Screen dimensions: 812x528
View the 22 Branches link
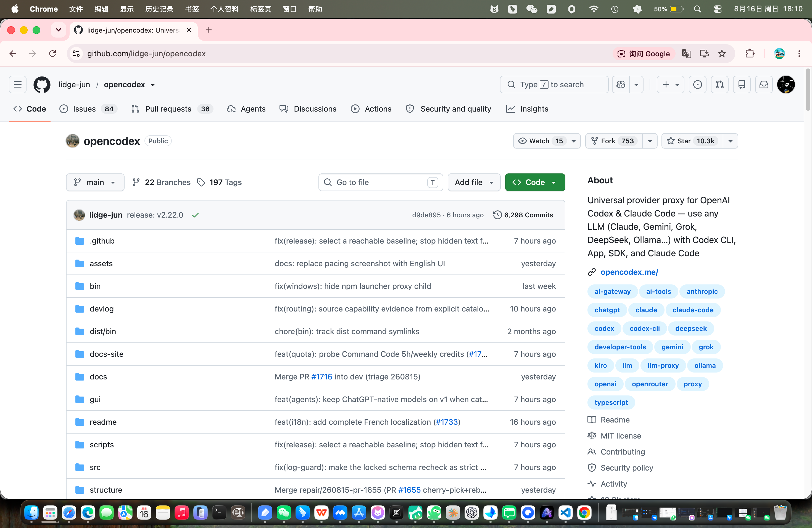(x=161, y=182)
